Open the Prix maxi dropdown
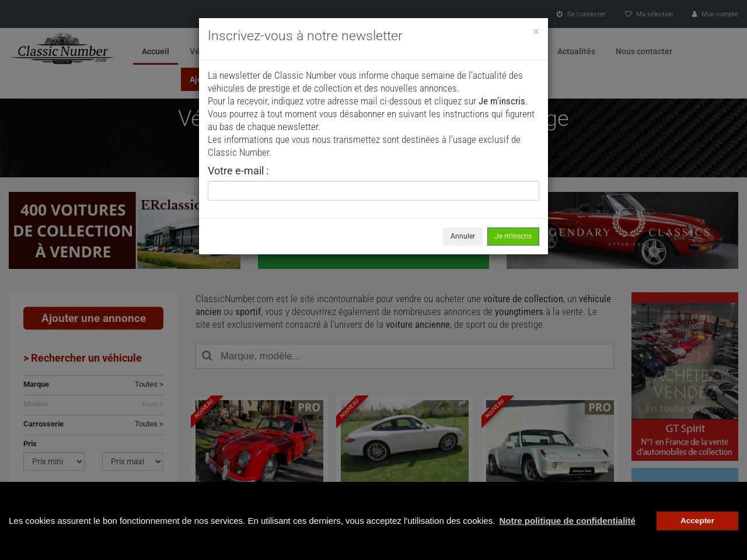This screenshot has width=747, height=560. point(132,461)
